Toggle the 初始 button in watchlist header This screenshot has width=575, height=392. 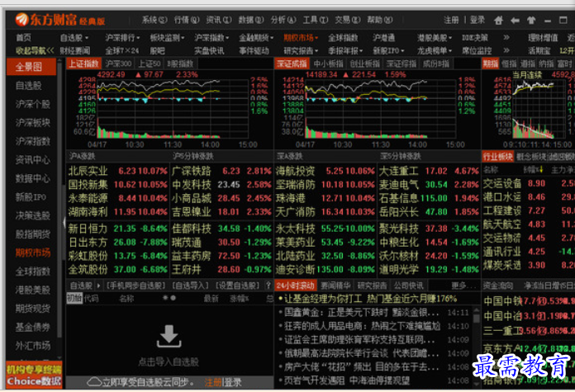pyautogui.click(x=74, y=298)
